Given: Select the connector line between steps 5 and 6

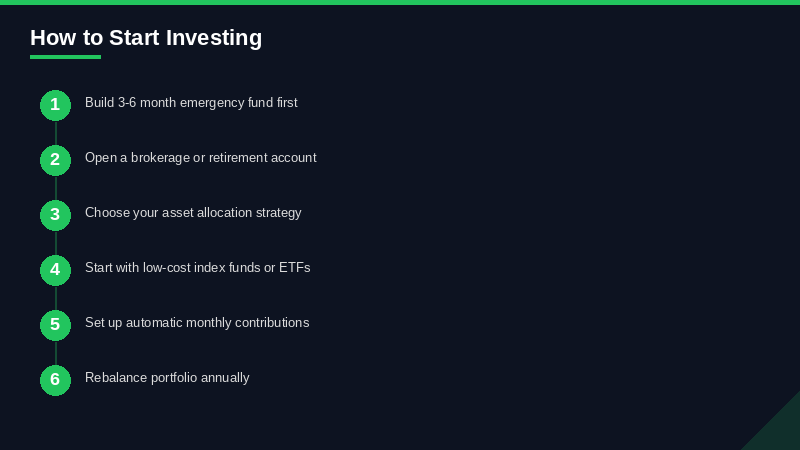Looking at the screenshot, I should 55,352.
